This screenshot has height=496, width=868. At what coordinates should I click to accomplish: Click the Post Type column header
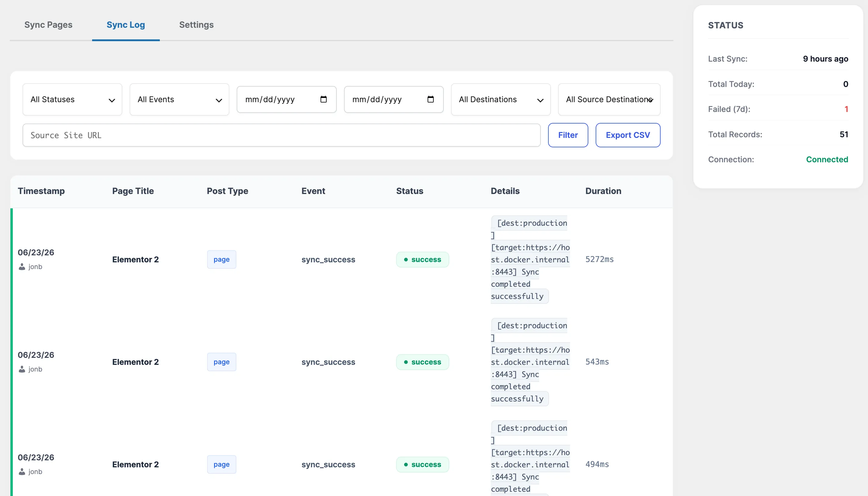click(228, 191)
